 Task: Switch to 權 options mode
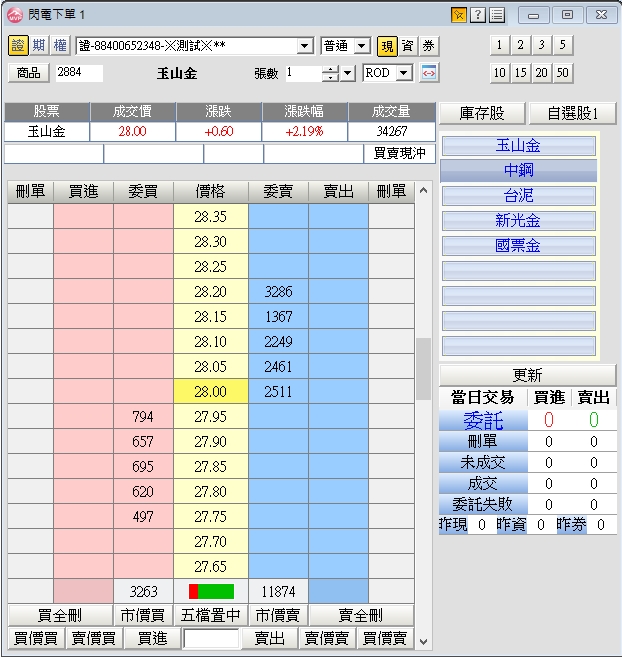[59, 46]
